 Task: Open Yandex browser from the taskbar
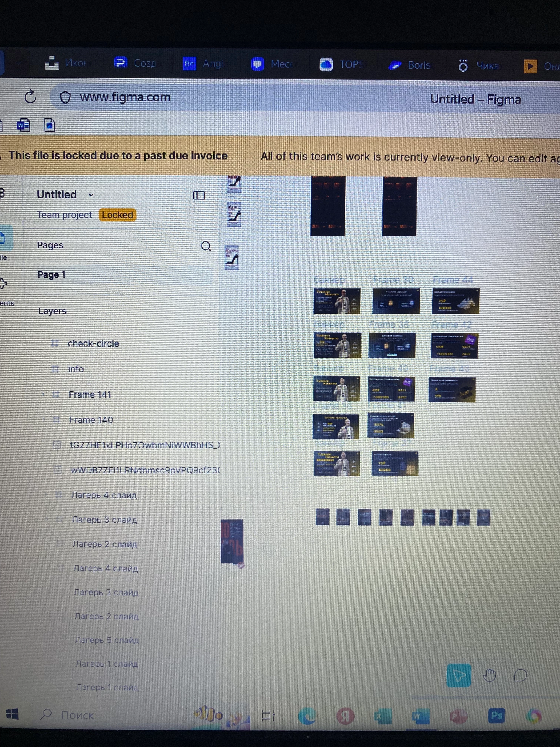(x=345, y=716)
